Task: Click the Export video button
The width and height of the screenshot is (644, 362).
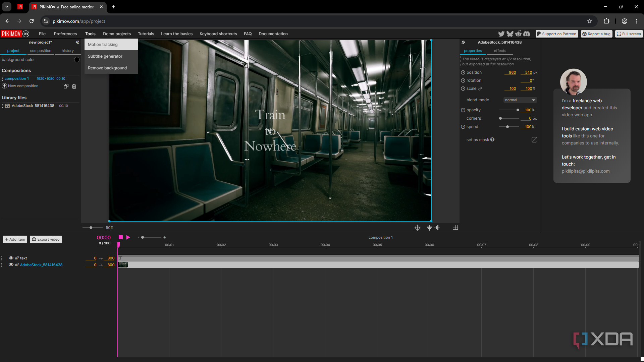Action: 46,239
